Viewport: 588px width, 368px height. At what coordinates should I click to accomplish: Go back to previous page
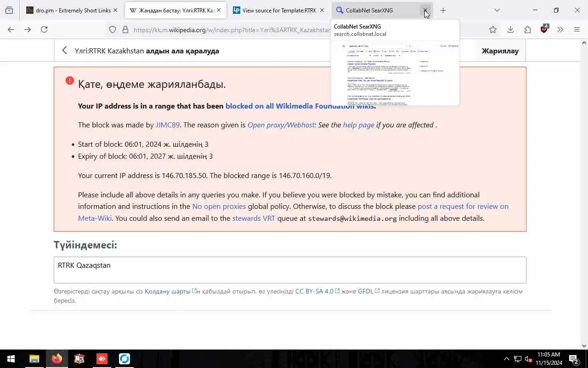[11, 29]
